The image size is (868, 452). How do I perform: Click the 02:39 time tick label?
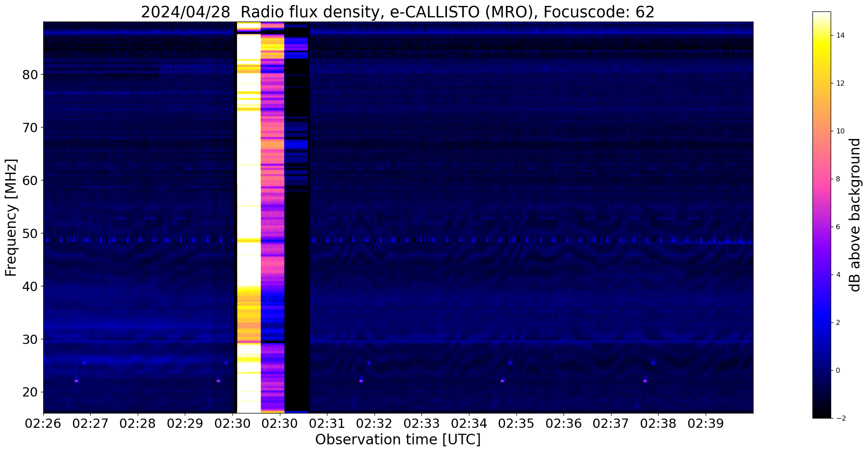(706, 423)
